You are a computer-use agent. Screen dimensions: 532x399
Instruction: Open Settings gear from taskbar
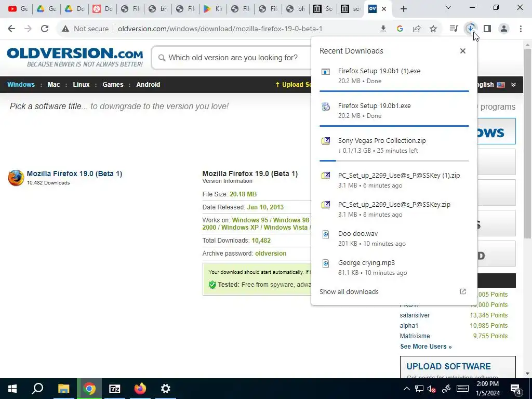tap(165, 389)
